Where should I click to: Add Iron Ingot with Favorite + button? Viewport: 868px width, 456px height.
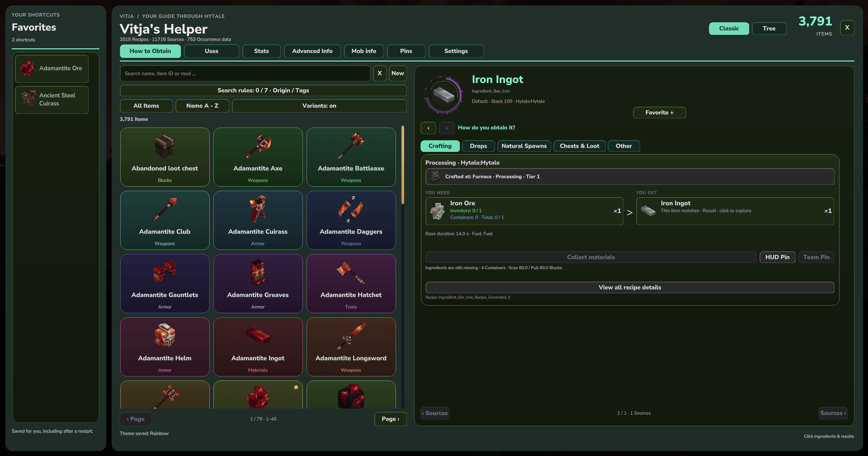(660, 113)
